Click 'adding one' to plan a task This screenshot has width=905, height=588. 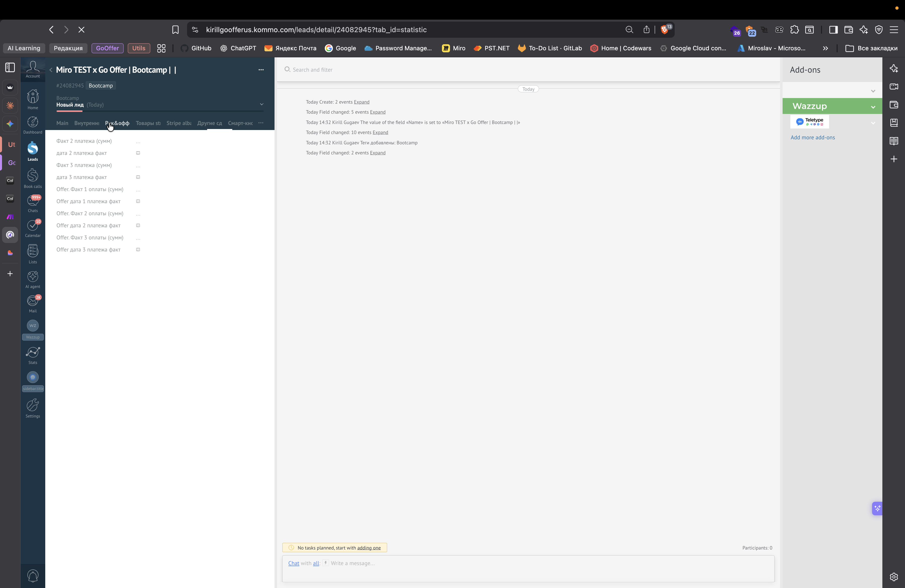point(369,548)
